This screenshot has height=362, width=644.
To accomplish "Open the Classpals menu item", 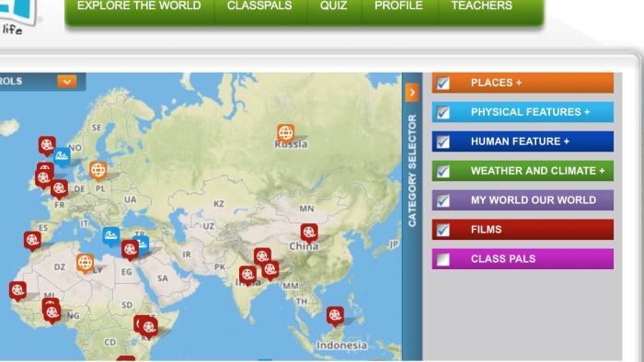I will (x=259, y=6).
